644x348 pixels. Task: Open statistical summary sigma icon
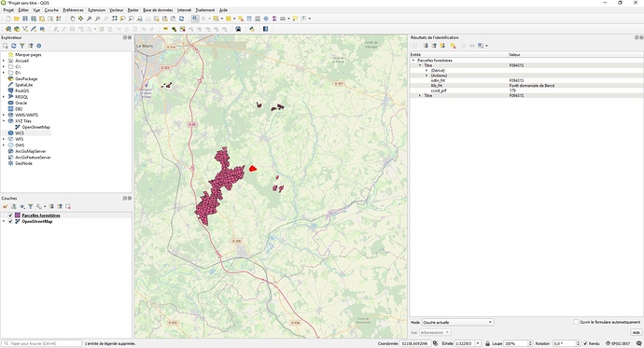coord(274,19)
